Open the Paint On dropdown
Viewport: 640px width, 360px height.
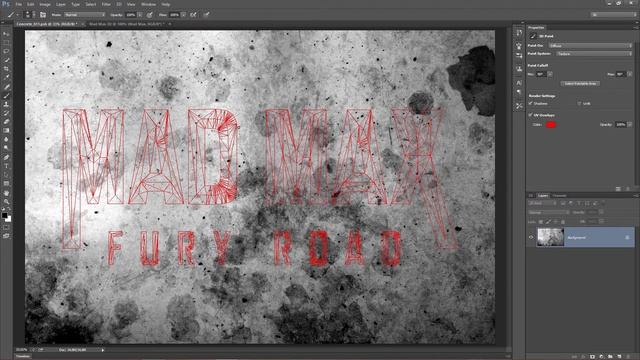590,46
